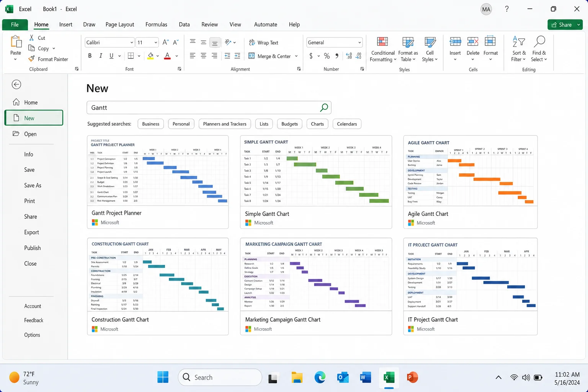Click the Sort & Filter icon
Screen dimensions: 588x392
[519, 41]
